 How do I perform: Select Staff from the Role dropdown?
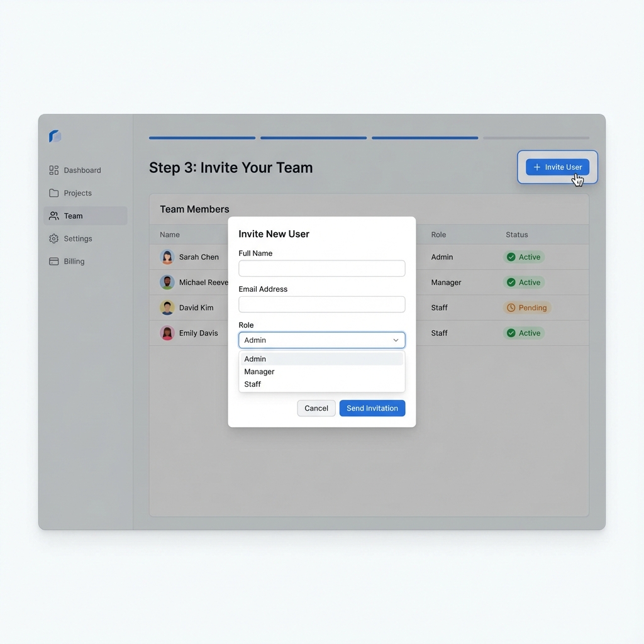coord(252,384)
